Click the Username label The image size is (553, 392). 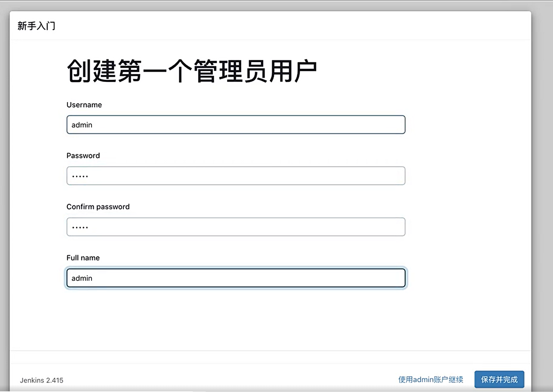[84, 105]
